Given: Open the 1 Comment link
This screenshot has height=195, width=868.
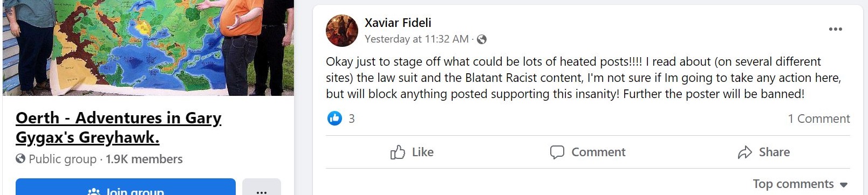Looking at the screenshot, I should (818, 119).
